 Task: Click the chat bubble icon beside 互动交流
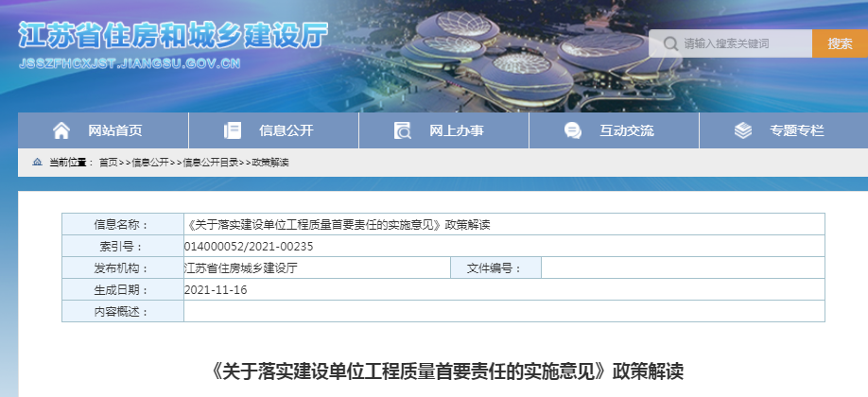[572, 130]
